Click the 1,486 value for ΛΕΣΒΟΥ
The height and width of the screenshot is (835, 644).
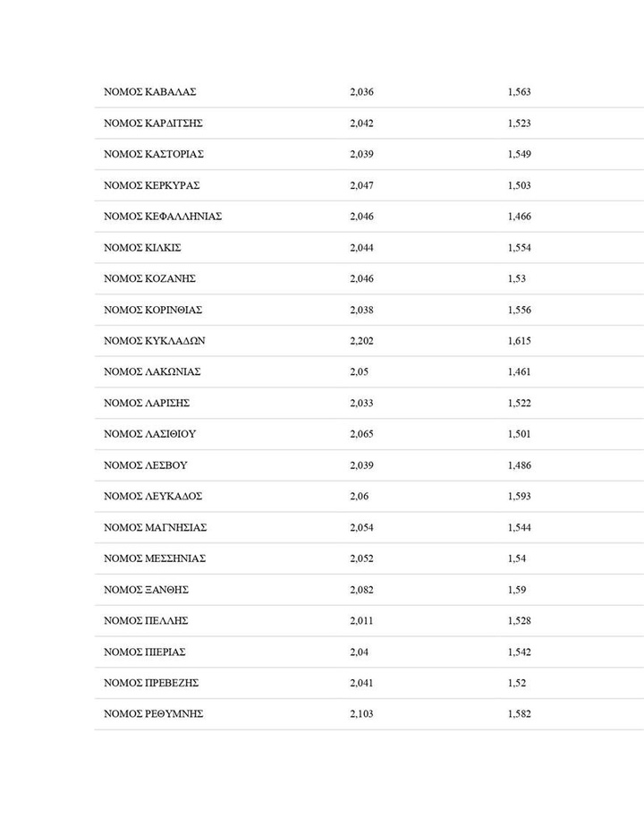click(519, 465)
